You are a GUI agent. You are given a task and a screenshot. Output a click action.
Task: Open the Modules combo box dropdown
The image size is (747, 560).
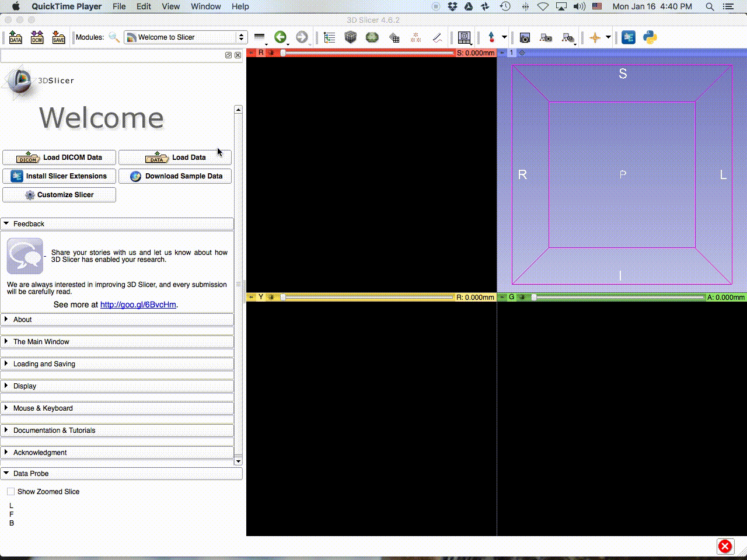coord(186,37)
